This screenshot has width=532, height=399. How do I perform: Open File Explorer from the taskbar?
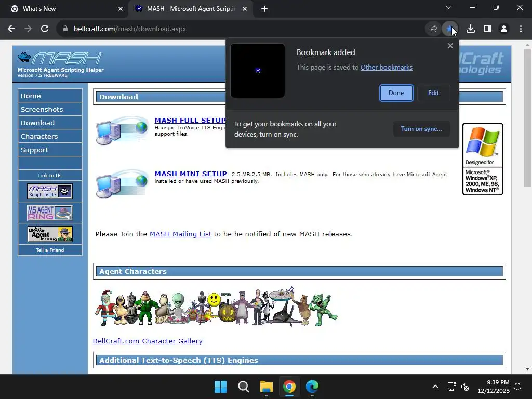click(x=267, y=387)
